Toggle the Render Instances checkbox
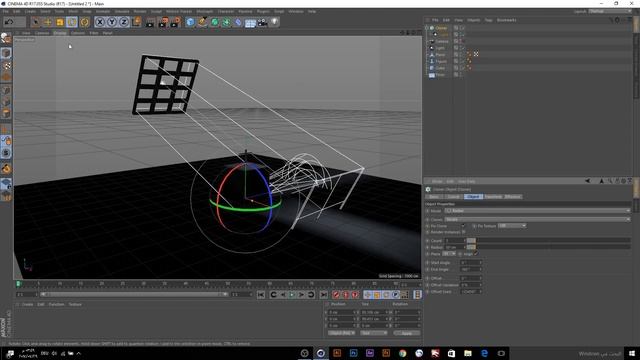This screenshot has height=360, width=640. coord(464,232)
